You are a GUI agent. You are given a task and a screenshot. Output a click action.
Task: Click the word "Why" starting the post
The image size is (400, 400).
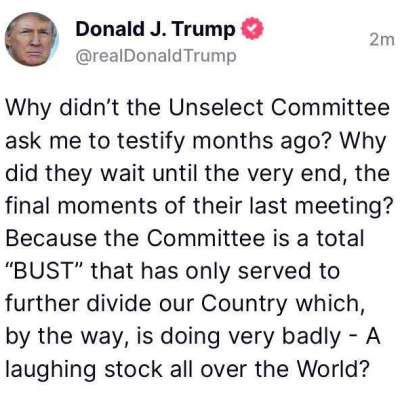point(27,110)
